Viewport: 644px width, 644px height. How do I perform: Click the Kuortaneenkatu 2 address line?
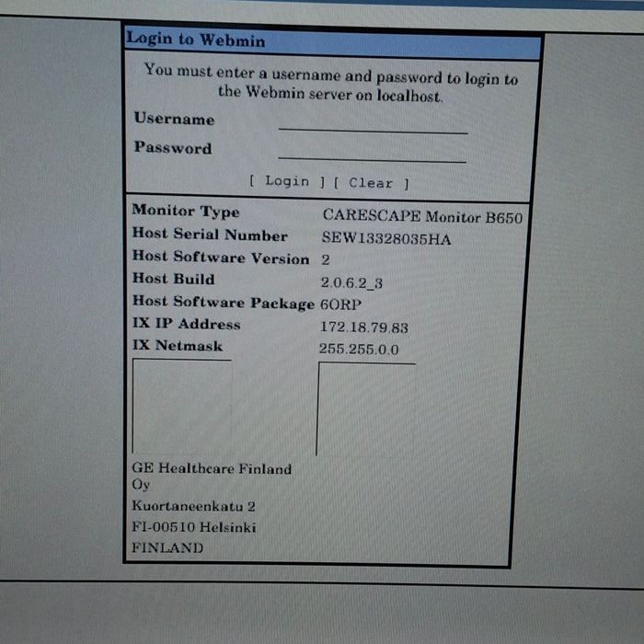click(193, 506)
